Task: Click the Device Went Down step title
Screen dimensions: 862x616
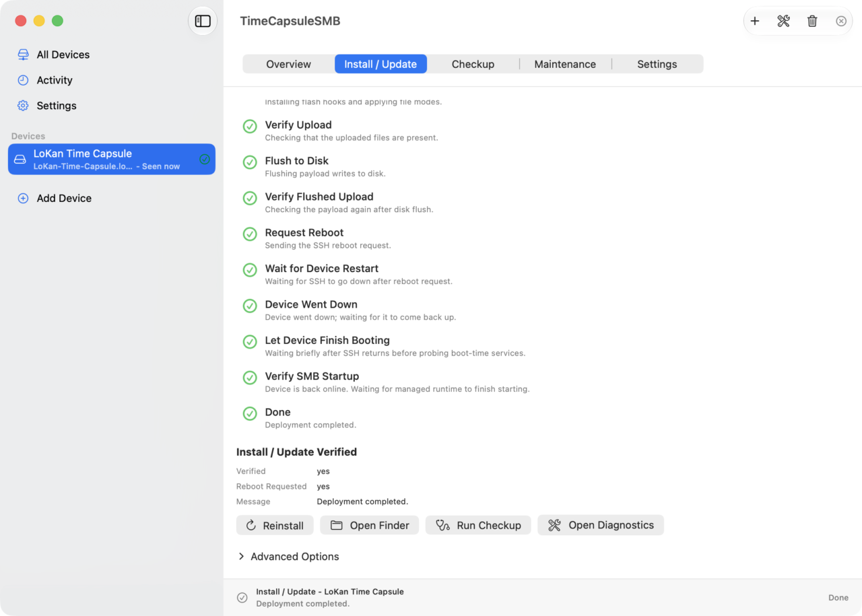Action: [311, 304]
